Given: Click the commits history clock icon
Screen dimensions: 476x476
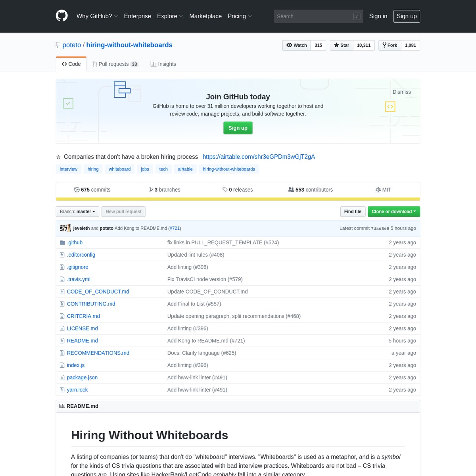Looking at the screenshot, I should point(77,190).
